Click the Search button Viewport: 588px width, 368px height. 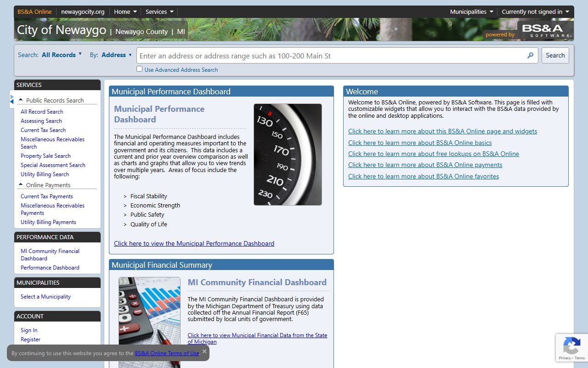tap(555, 56)
